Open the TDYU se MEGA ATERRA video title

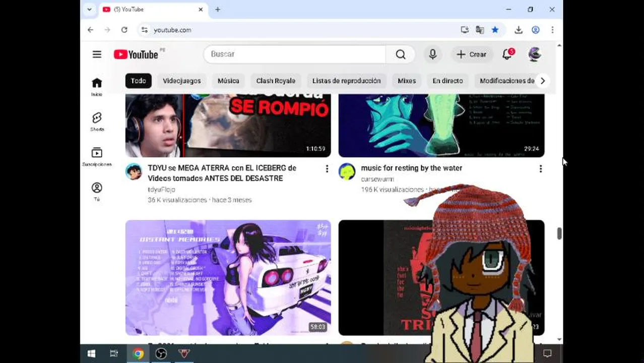(x=222, y=173)
